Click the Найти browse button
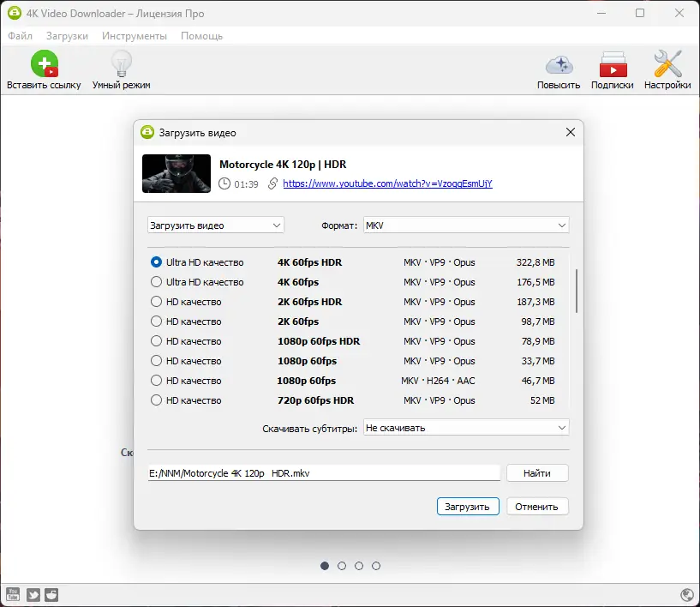 point(537,473)
